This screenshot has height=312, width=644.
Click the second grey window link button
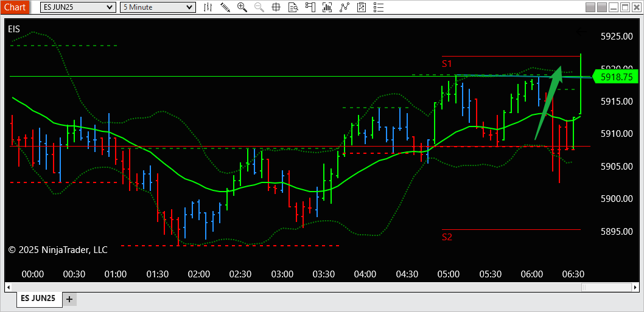click(602, 7)
